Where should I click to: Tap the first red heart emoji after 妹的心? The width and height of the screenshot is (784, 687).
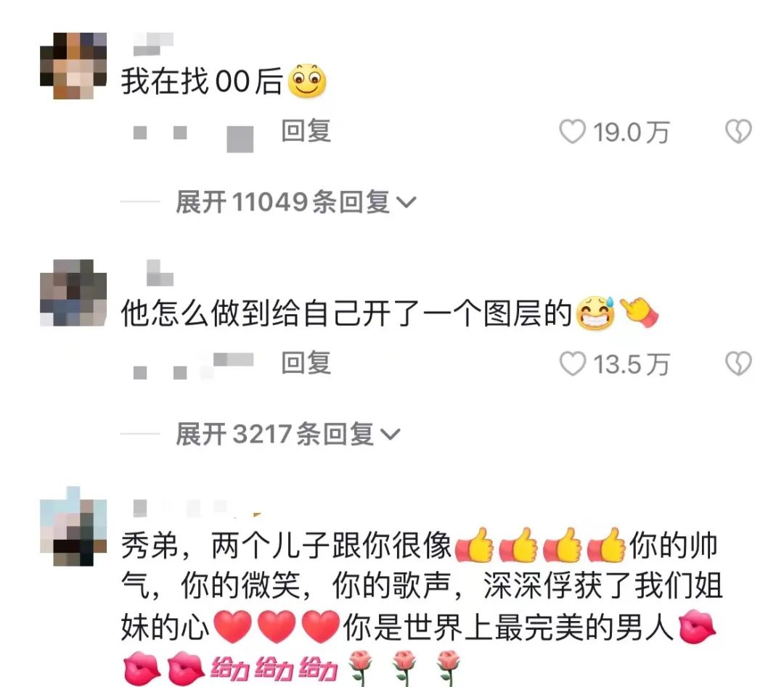click(232, 627)
